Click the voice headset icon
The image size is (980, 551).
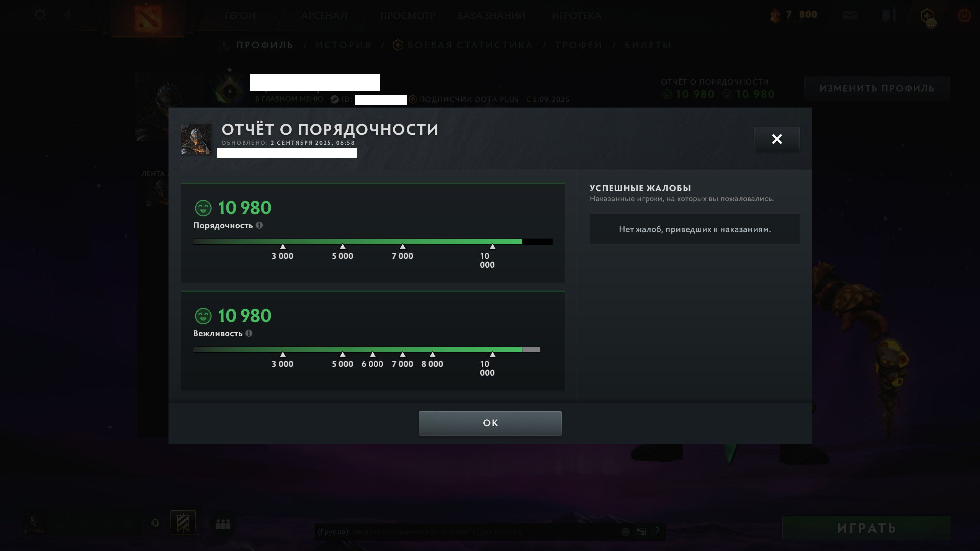[x=155, y=523]
